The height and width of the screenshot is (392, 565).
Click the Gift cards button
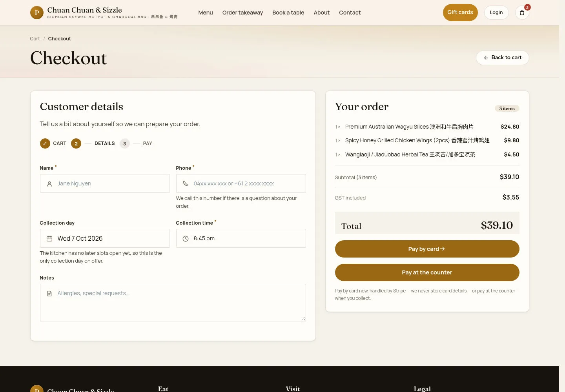[460, 13]
